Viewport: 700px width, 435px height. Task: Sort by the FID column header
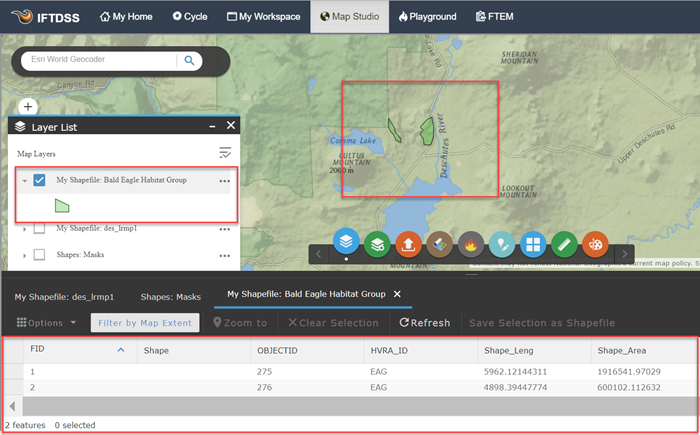pos(80,350)
